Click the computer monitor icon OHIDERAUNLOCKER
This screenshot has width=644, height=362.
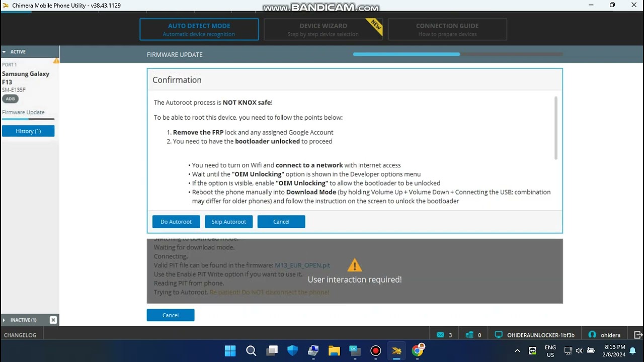(499, 335)
